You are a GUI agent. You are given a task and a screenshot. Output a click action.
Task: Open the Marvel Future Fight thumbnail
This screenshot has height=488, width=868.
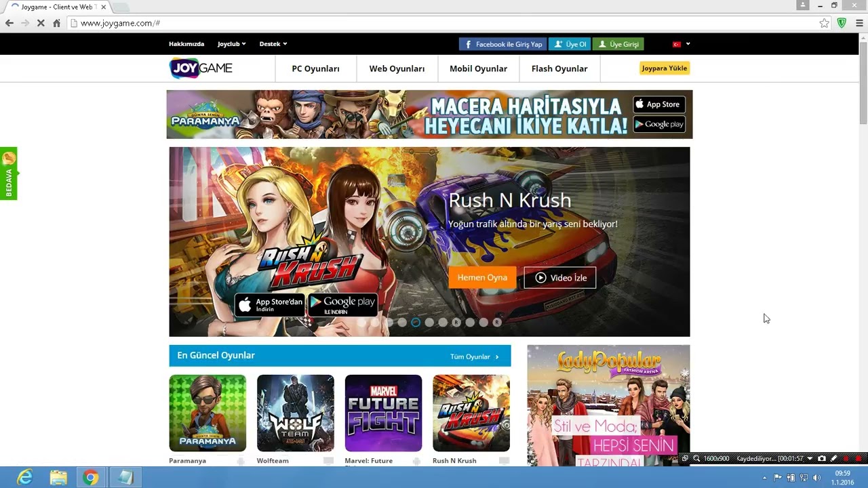coord(383,413)
